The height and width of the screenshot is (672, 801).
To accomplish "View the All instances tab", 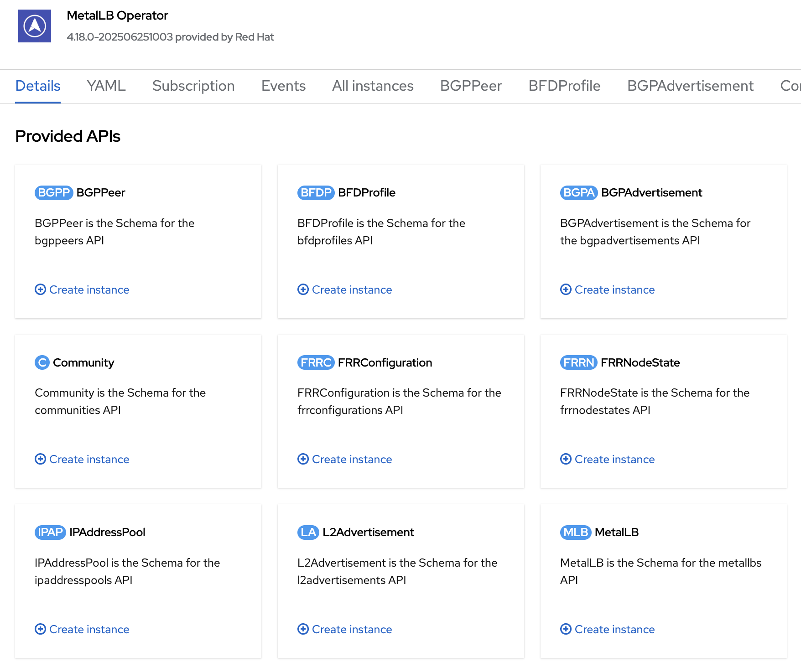I will 373,86.
